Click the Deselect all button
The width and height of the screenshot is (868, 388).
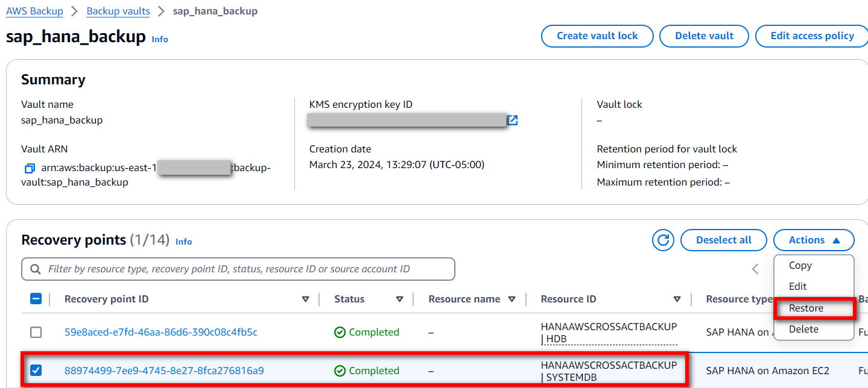point(724,240)
